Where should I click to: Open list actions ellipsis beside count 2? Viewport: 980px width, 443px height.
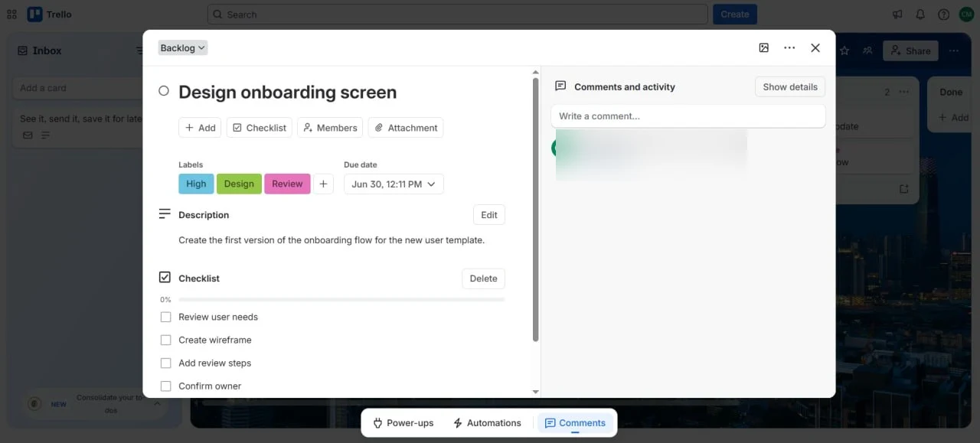(904, 92)
